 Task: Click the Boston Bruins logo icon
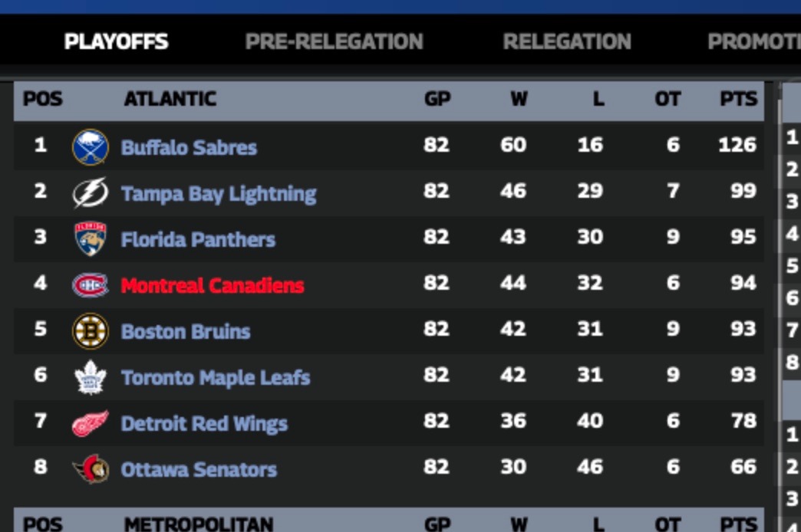[90, 331]
